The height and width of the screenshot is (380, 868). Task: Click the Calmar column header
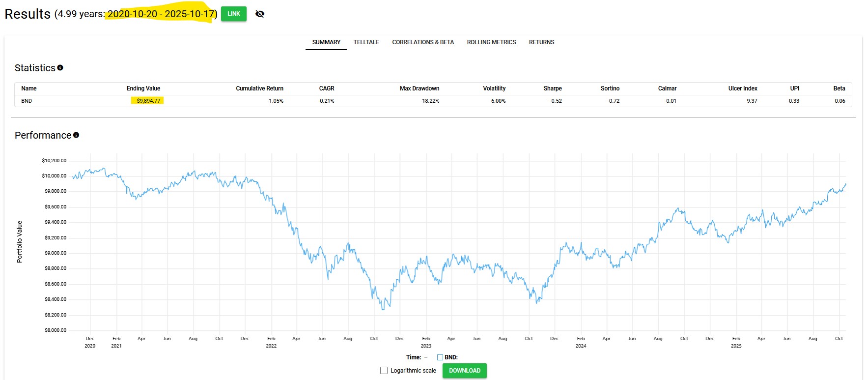(x=667, y=88)
